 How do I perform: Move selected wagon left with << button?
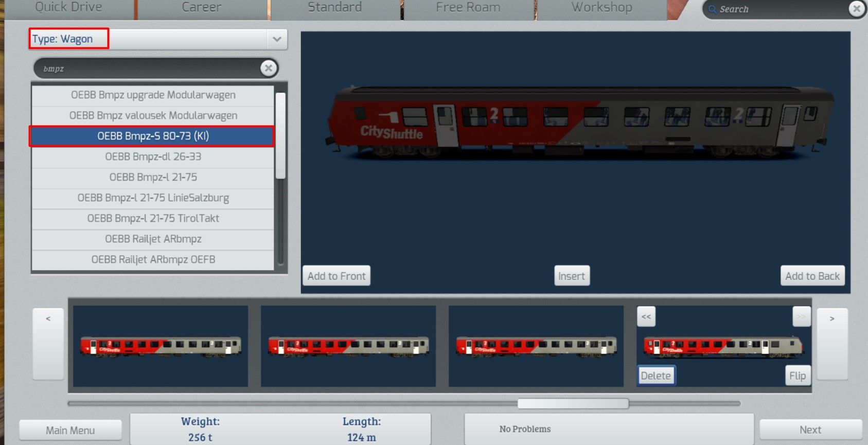click(646, 316)
